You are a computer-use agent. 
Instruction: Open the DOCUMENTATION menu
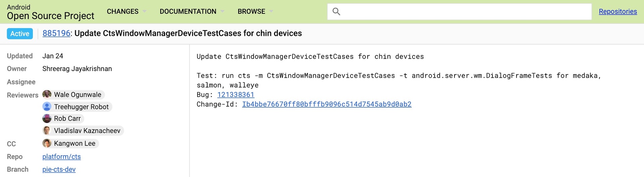[x=188, y=11]
